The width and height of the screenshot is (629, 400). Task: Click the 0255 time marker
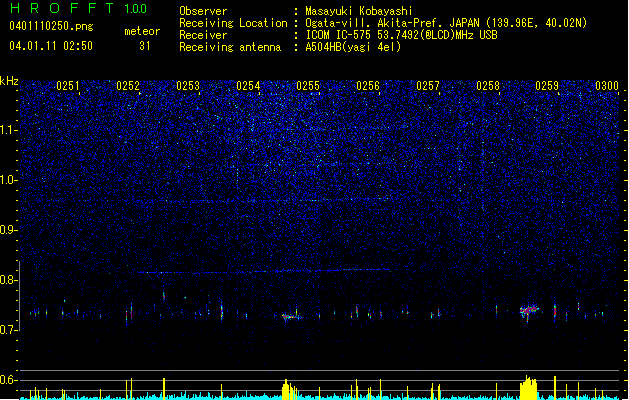tap(308, 86)
